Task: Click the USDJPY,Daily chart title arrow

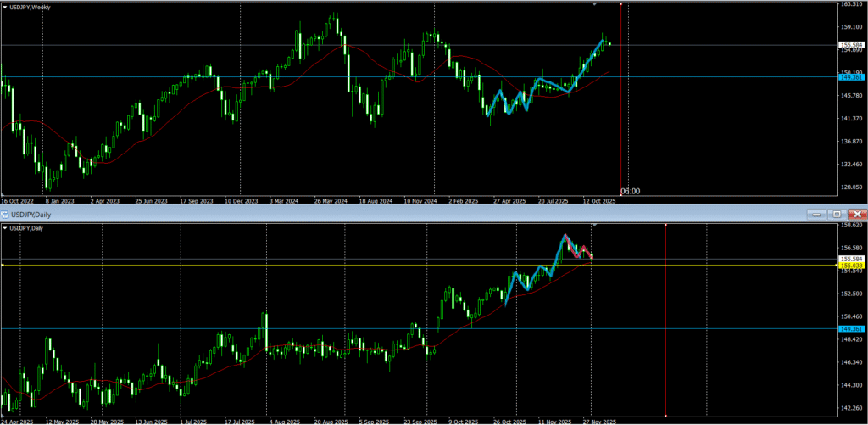Action: point(4,228)
